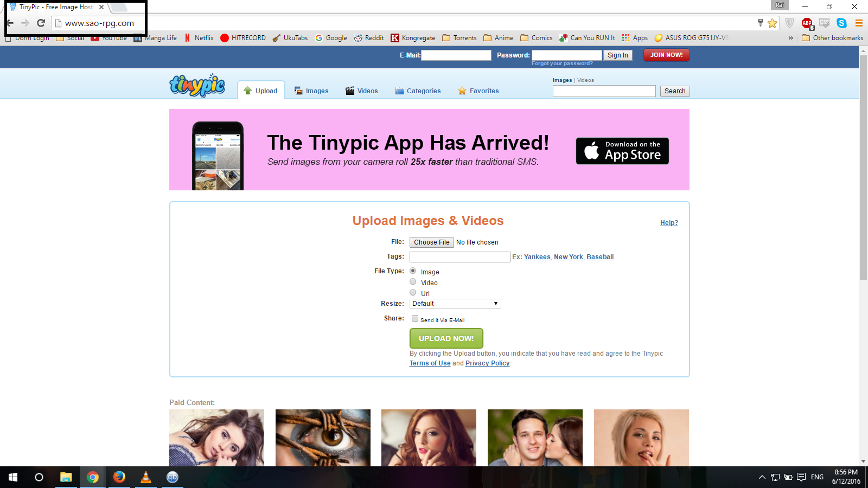The width and height of the screenshot is (868, 488).
Task: Open File Explorer from taskbar
Action: 66,477
